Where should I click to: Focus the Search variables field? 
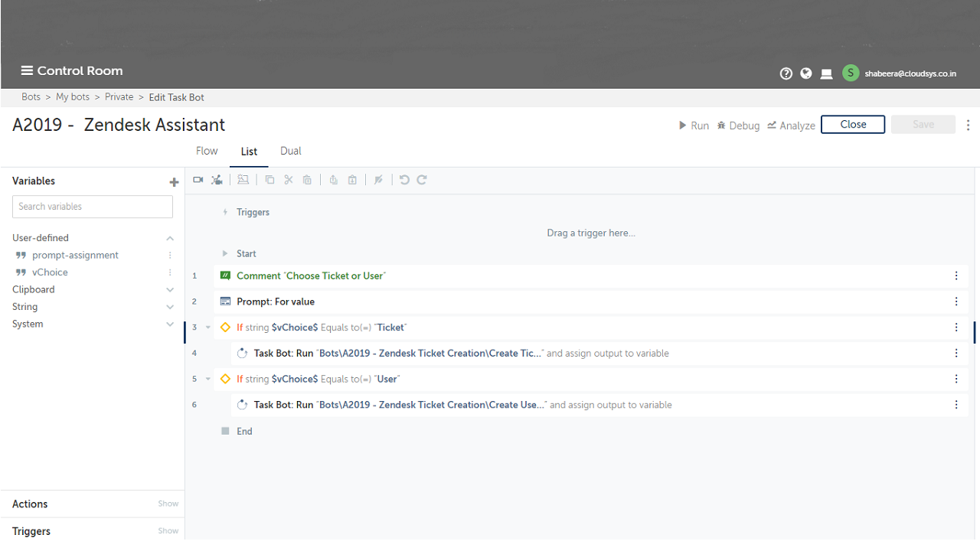tap(93, 207)
